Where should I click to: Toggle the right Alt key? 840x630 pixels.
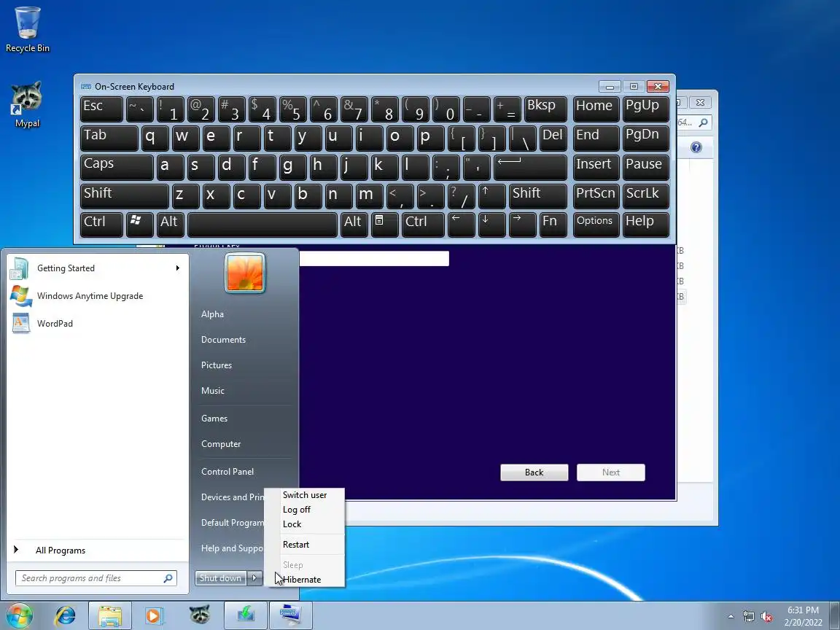coord(354,225)
